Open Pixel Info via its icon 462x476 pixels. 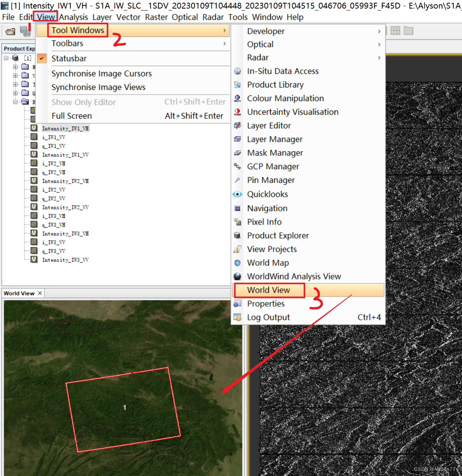[237, 222]
